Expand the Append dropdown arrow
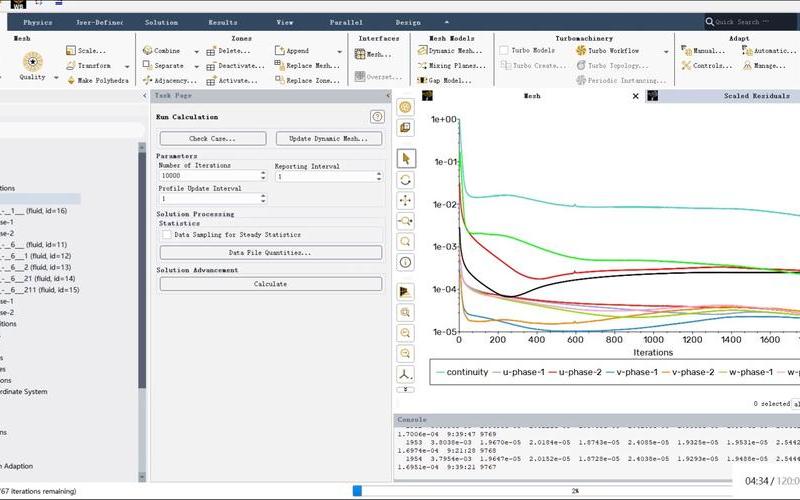 [340, 52]
